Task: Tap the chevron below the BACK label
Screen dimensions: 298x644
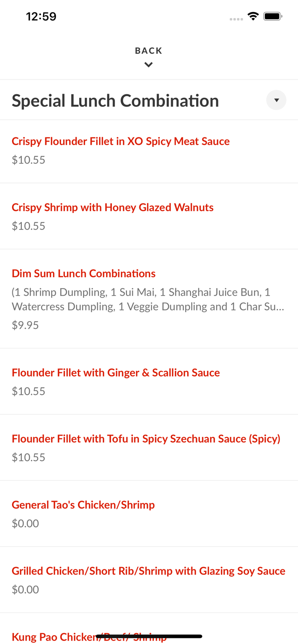Action: click(x=149, y=64)
